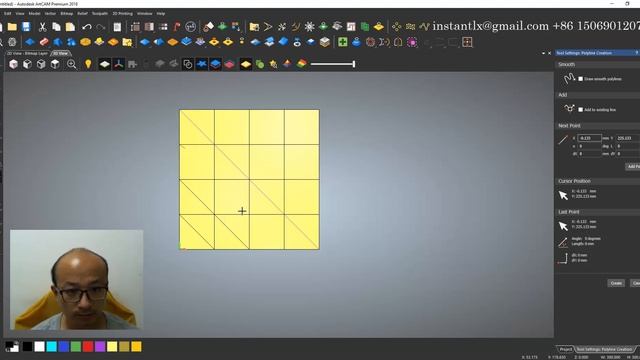Select the first isometric cube view icon
This screenshot has width=640, height=360.
[13, 64]
